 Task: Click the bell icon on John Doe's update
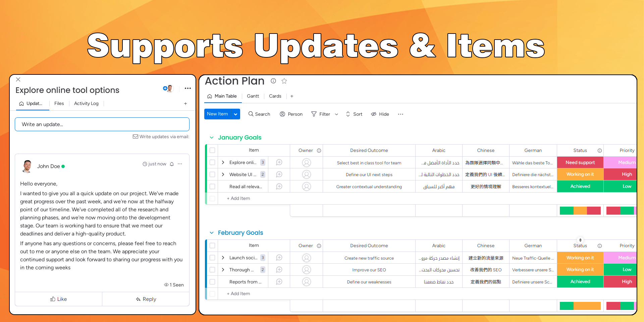[x=172, y=164]
